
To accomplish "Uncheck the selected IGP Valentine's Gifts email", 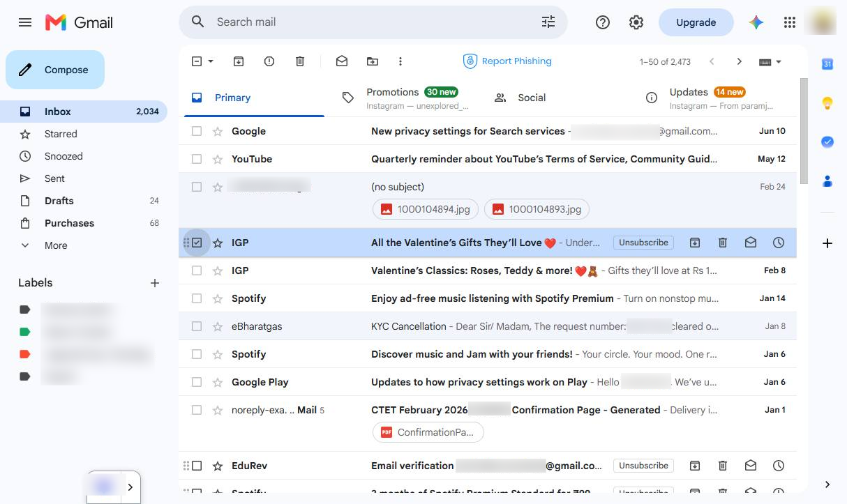I will click(197, 243).
